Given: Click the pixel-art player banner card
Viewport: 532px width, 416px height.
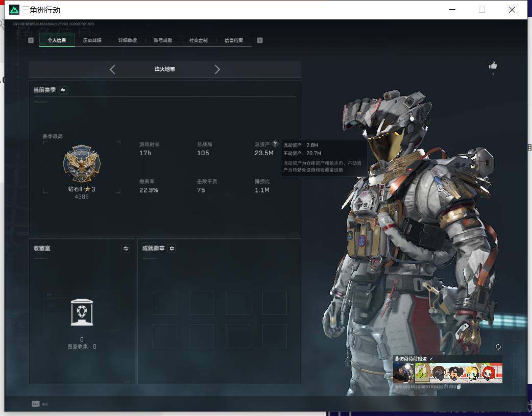Looking at the screenshot, I should [458, 373].
